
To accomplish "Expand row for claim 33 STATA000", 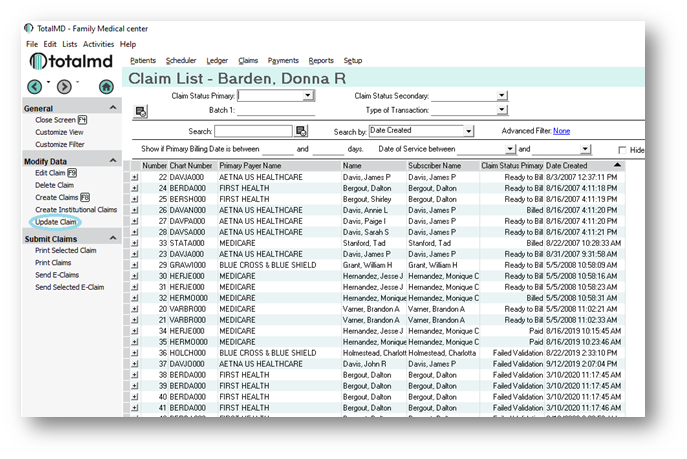I will pos(135,242).
